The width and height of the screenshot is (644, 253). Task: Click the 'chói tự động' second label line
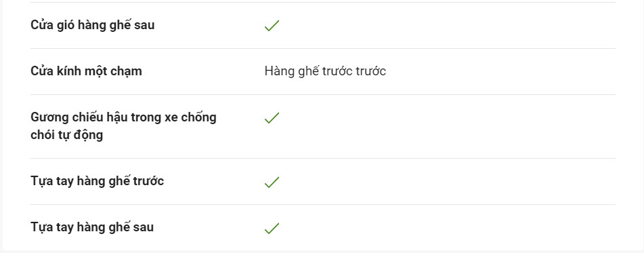[67, 135]
